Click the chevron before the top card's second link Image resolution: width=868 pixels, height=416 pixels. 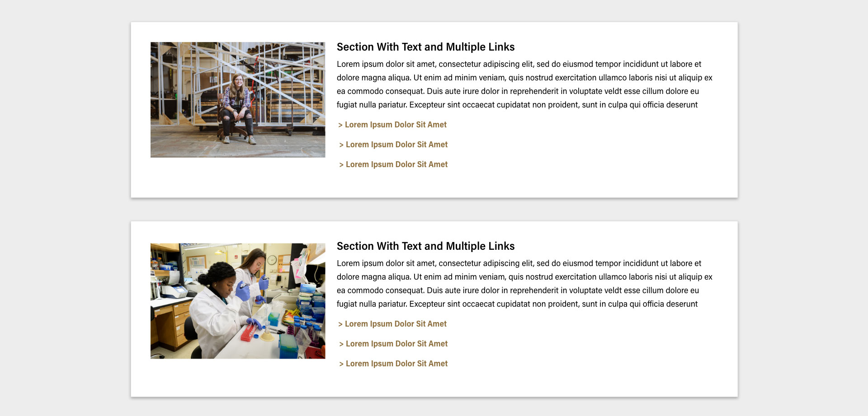tap(341, 145)
